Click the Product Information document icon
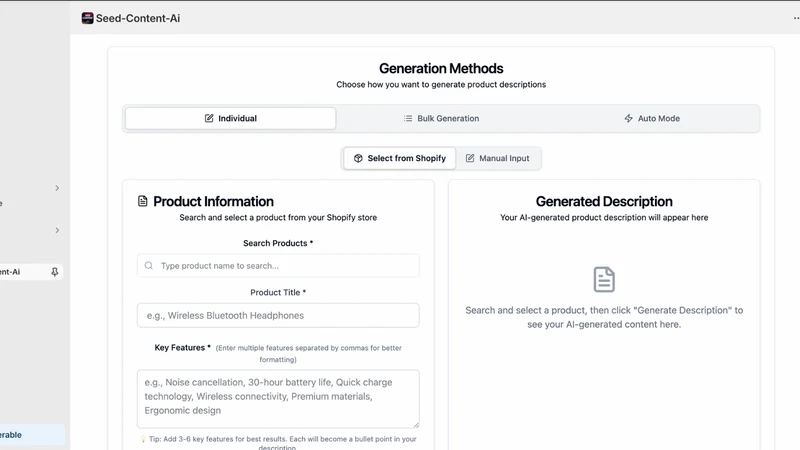Image resolution: width=800 pixels, height=450 pixels. 142,201
